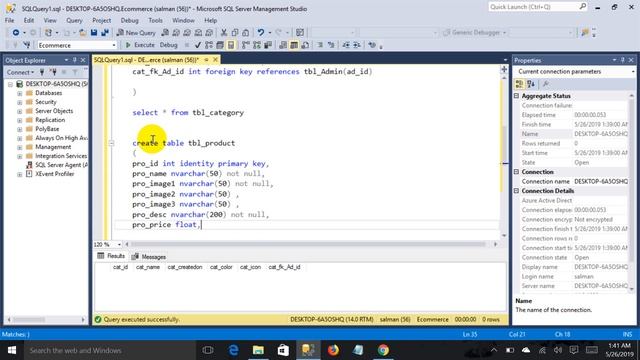The width and height of the screenshot is (640, 360).
Task: Expand the PolyBase folder
Action: coord(19,129)
